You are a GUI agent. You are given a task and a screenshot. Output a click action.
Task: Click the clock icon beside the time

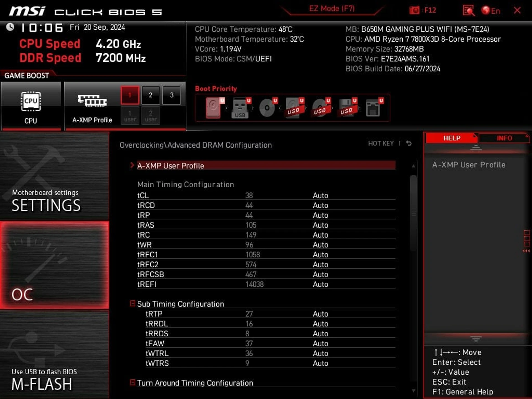tap(10, 27)
